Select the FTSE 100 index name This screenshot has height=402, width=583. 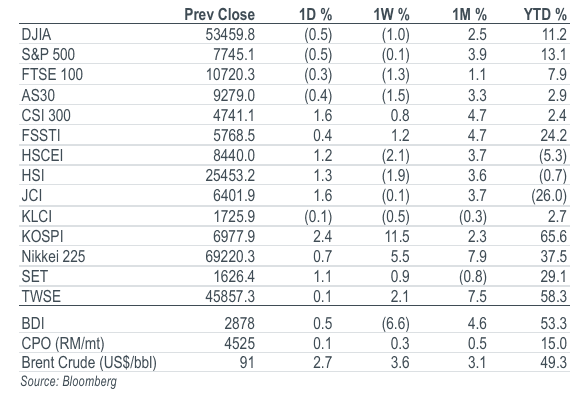pyautogui.click(x=52, y=74)
